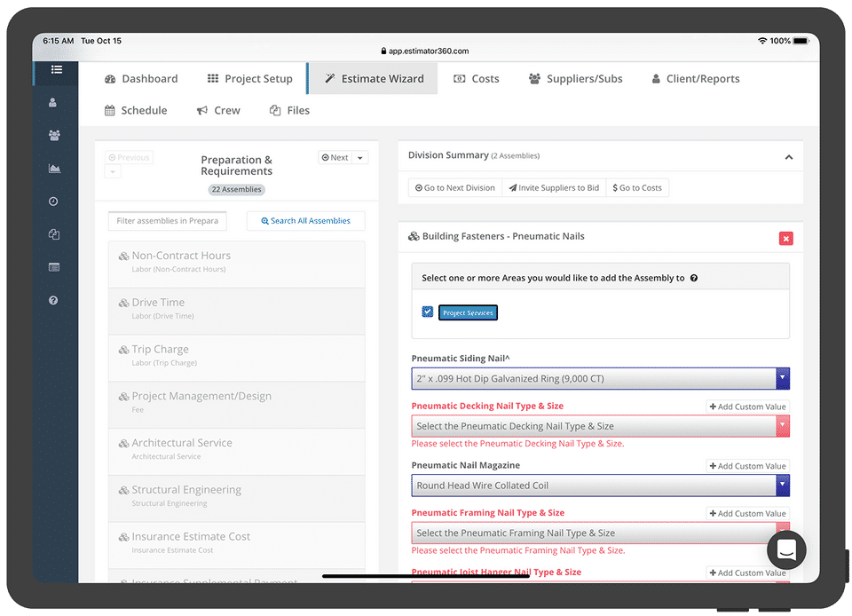The height and width of the screenshot is (616, 852).
Task: Open Pneumatic Nail Magazine dropdown
Action: (x=600, y=486)
